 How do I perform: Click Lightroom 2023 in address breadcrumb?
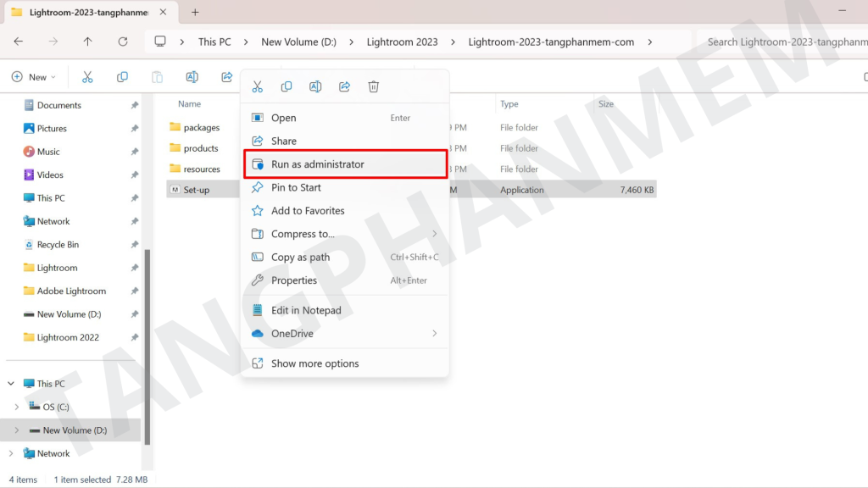[x=402, y=42]
